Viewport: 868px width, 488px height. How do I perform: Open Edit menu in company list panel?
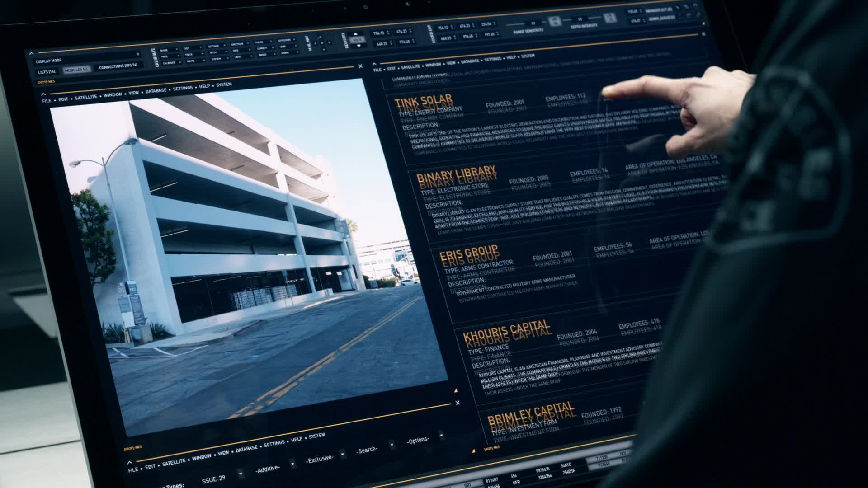pos(391,69)
